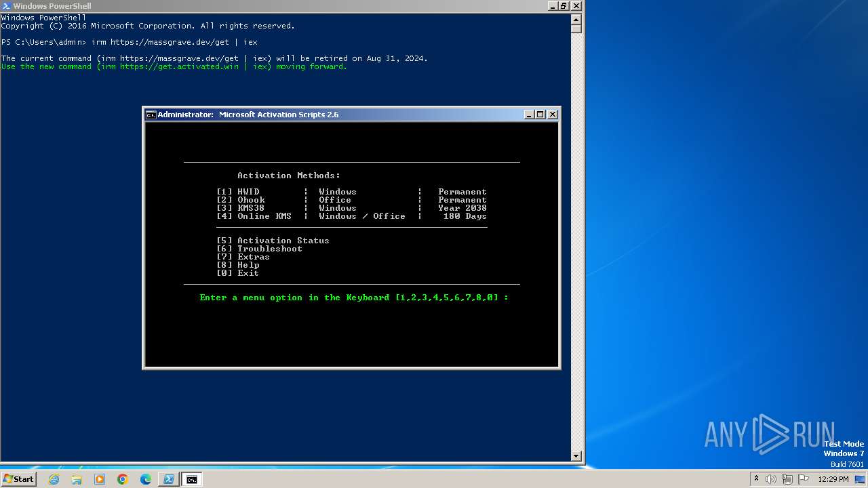Viewport: 868px width, 488px height.
Task: Click the PowerShell vertical scrollbar thumb
Action: [576, 28]
